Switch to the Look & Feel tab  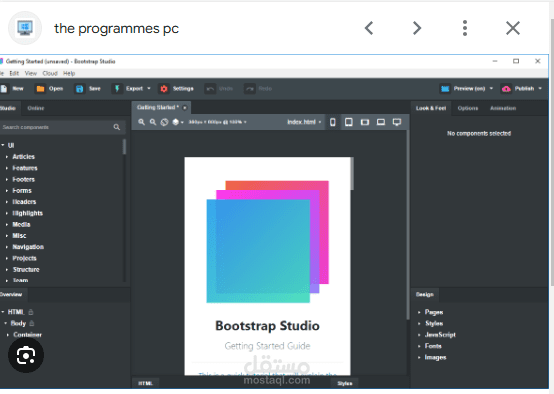pyautogui.click(x=431, y=108)
